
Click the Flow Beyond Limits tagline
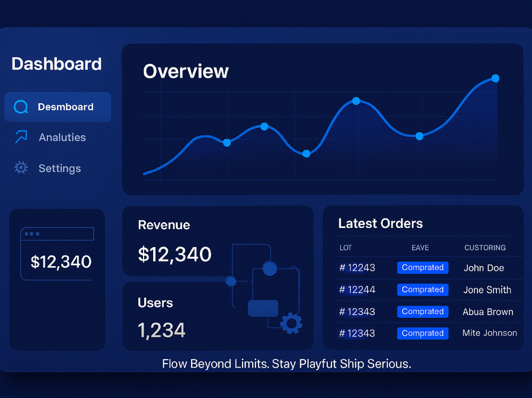pos(286,364)
